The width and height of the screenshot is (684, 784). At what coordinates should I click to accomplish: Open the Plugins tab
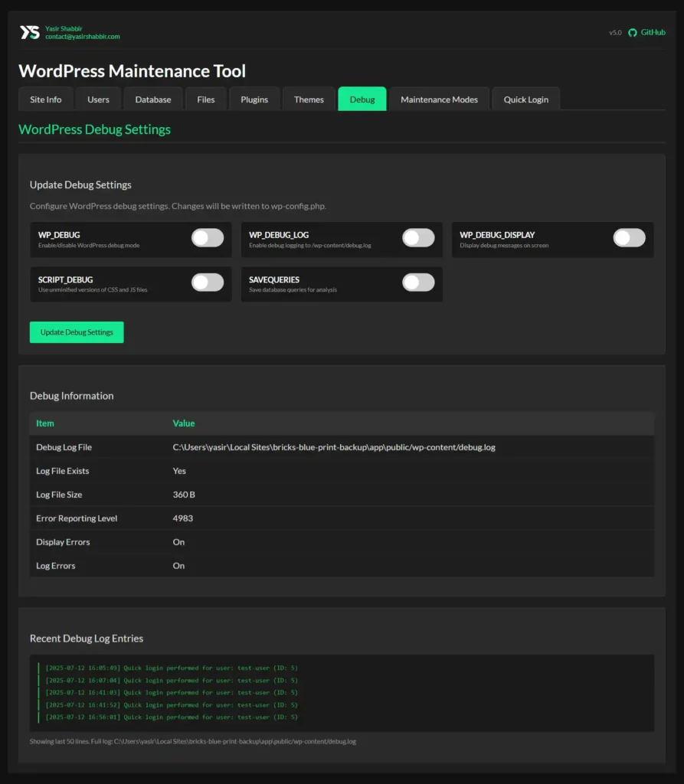[254, 99]
